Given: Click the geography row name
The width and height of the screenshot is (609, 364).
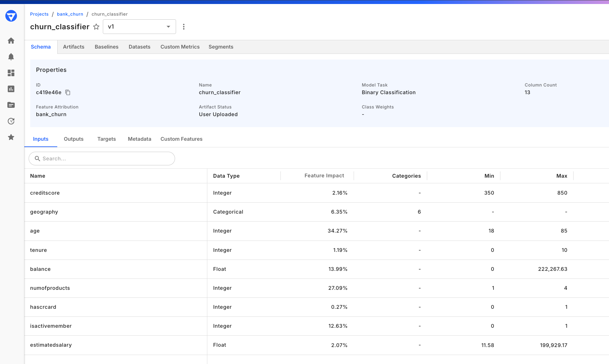Looking at the screenshot, I should point(44,212).
